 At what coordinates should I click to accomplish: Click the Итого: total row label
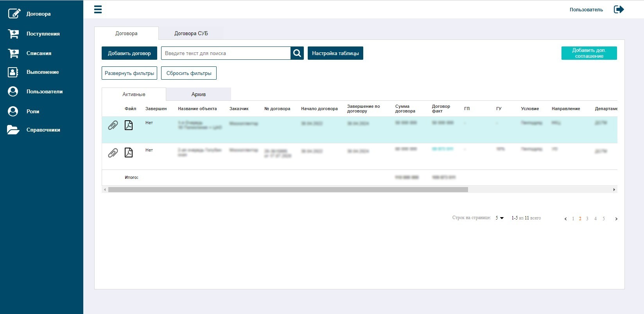[131, 177]
